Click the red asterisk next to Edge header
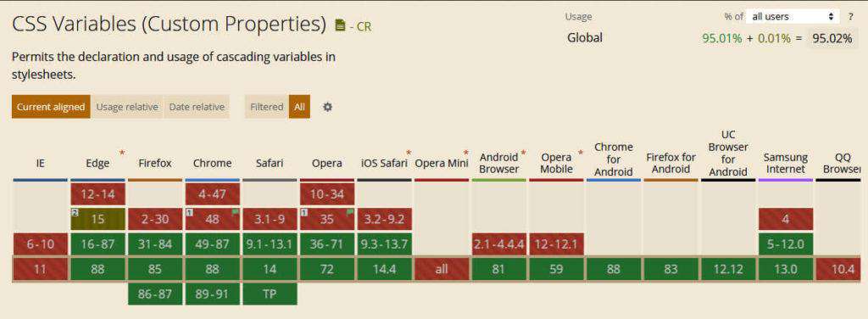This screenshot has height=319, width=868. (x=122, y=153)
